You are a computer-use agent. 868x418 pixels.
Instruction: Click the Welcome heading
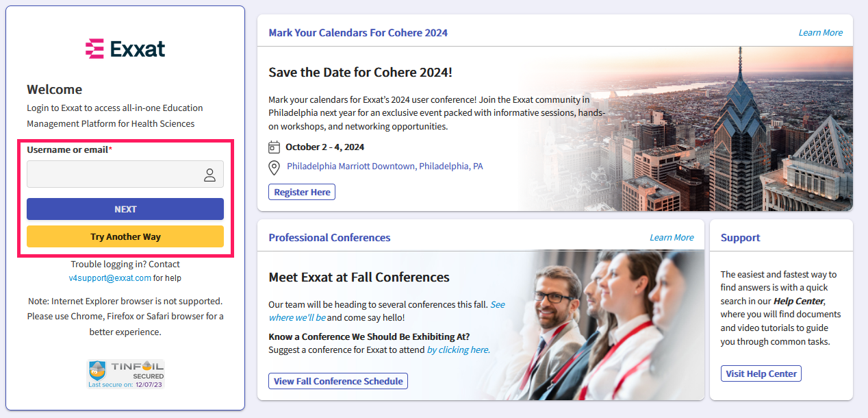point(54,89)
